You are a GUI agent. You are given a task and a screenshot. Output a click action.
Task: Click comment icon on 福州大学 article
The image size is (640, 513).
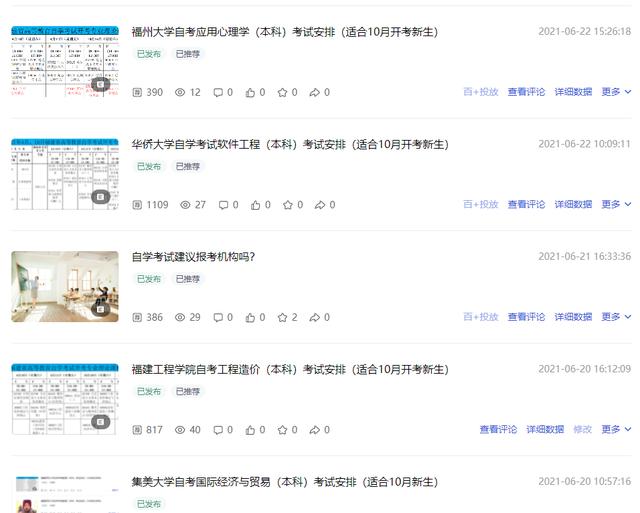pos(218,93)
